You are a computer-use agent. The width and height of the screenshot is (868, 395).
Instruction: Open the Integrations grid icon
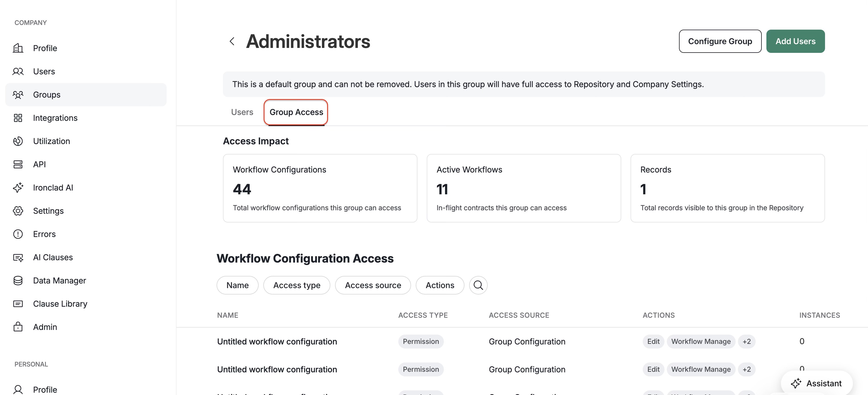click(x=18, y=118)
